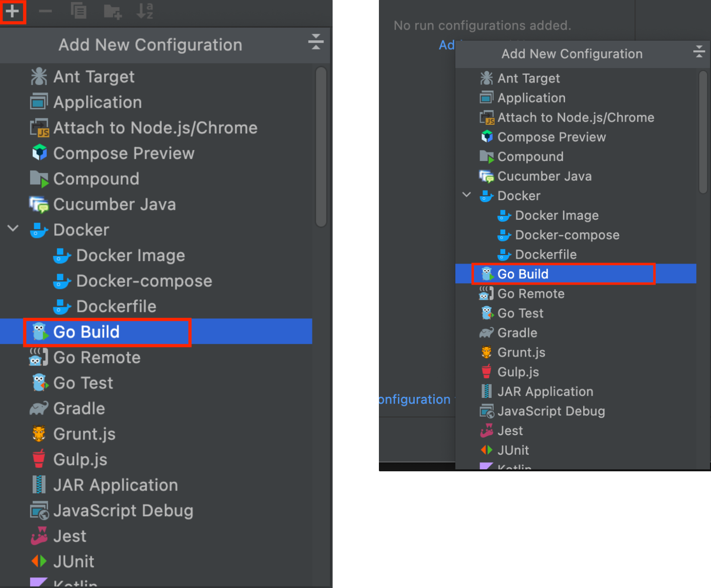Choose Gulp.js in right popup
Image resolution: width=711 pixels, height=588 pixels.
[x=576, y=372]
